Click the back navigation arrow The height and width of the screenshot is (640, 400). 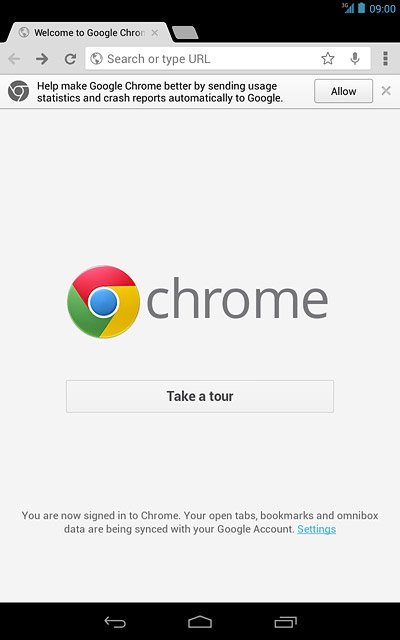coord(14,59)
